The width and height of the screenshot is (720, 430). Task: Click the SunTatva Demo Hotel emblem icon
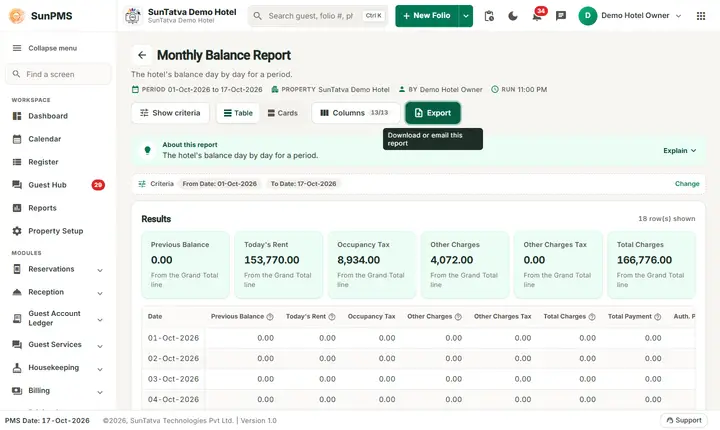click(133, 16)
